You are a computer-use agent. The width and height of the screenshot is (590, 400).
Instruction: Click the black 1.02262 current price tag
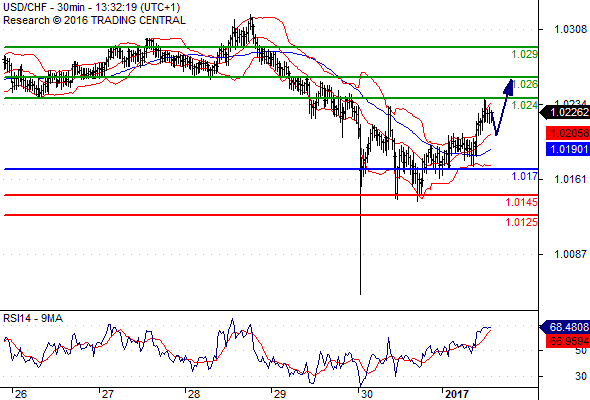pos(566,112)
